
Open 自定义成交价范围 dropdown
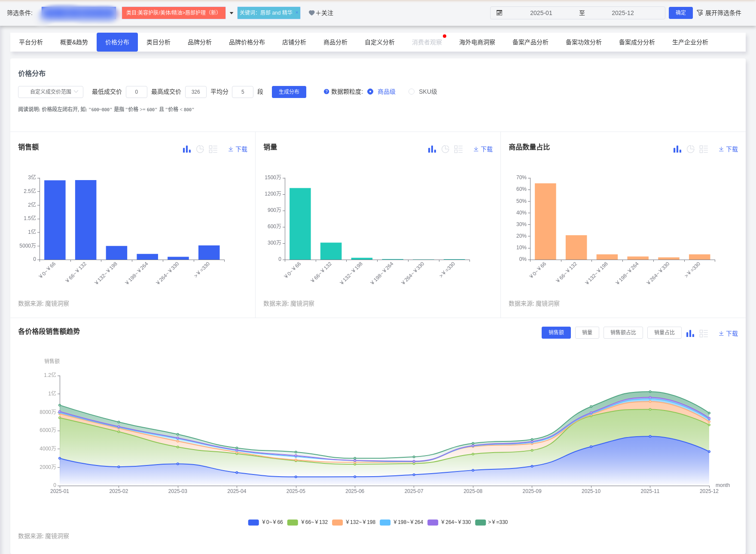(51, 92)
